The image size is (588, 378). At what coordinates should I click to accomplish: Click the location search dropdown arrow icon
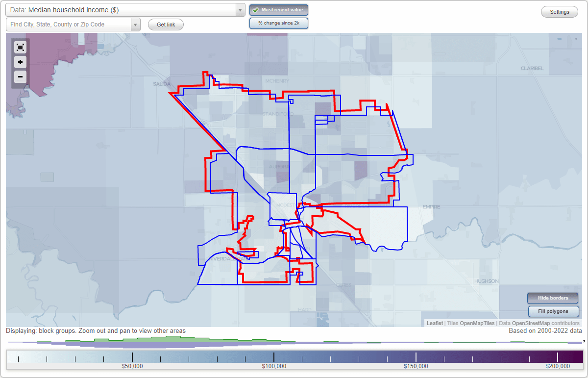click(x=136, y=24)
